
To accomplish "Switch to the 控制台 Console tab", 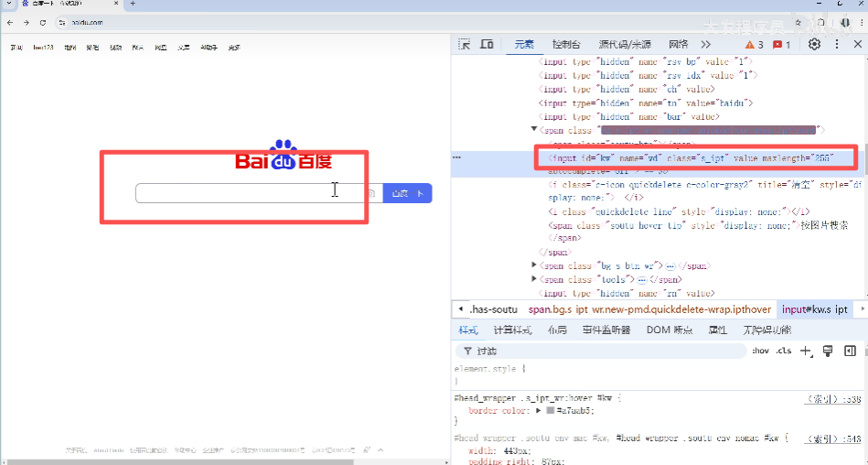I will pyautogui.click(x=566, y=44).
